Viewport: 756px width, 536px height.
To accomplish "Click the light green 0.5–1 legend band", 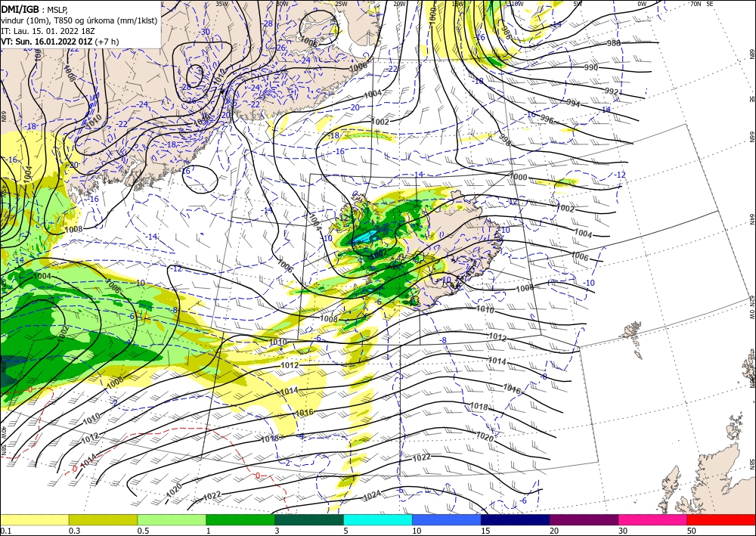I will [172, 519].
